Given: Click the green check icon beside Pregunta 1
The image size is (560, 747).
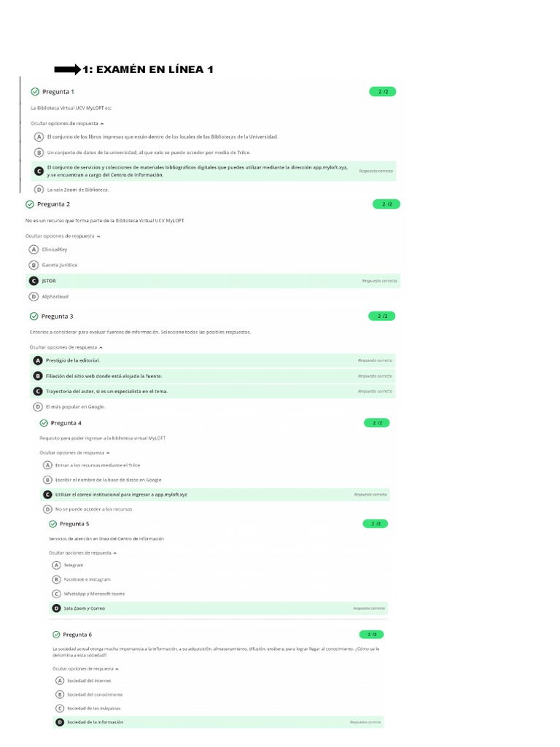Looking at the screenshot, I should click(x=34, y=92).
